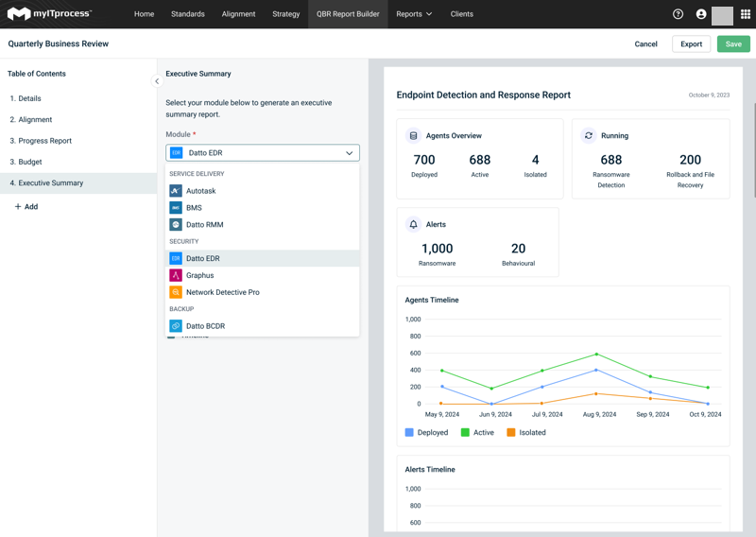Viewport: 756px width, 537px height.
Task: Click the Datto EDR icon in Security list
Action: pos(176,258)
